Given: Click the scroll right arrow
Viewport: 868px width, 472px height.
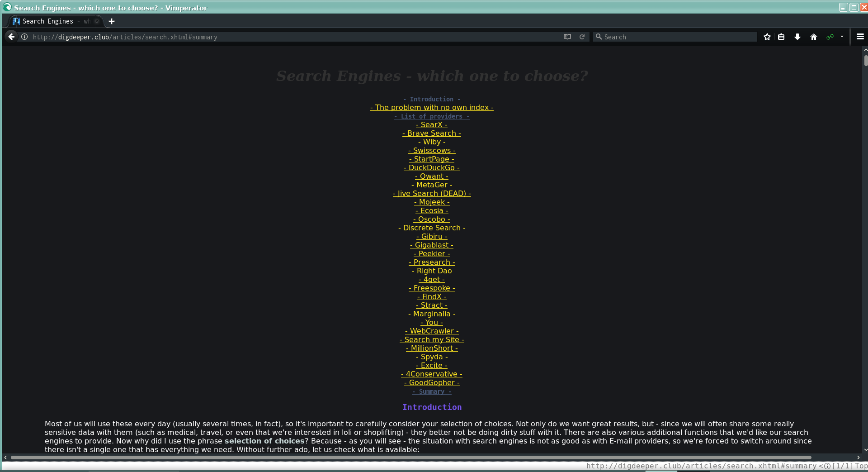Looking at the screenshot, I should [x=859, y=458].
